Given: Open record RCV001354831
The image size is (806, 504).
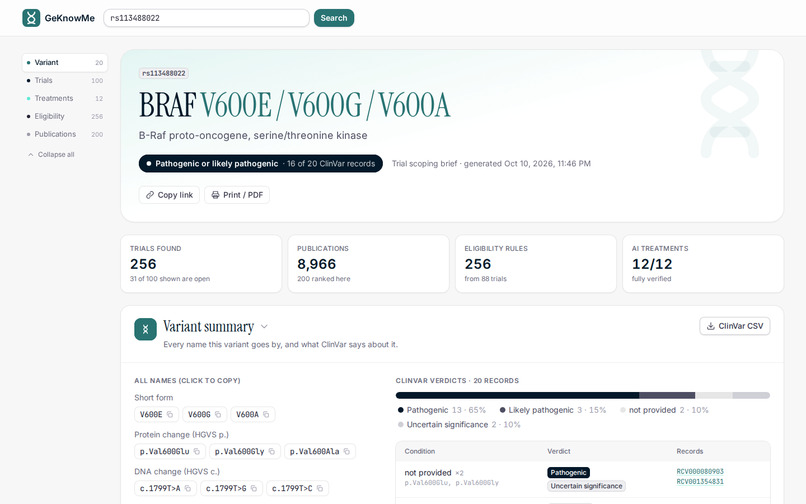Looking at the screenshot, I should (x=700, y=482).
